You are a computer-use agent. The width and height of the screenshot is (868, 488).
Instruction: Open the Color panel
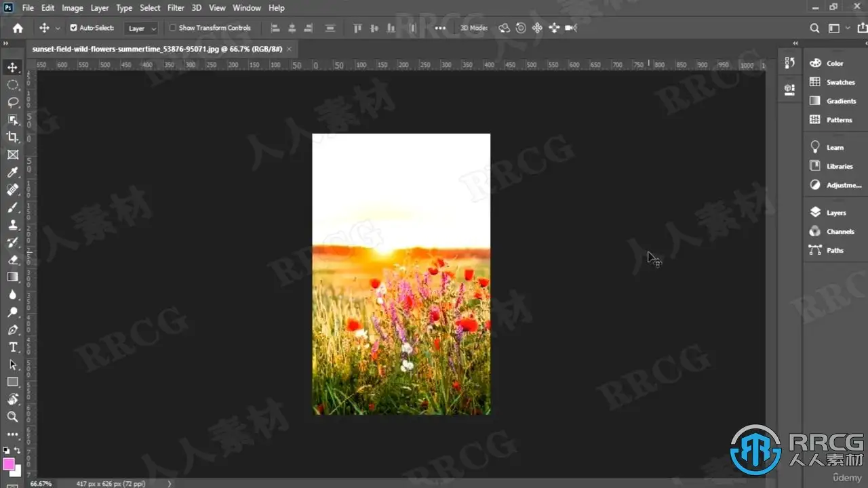(x=827, y=63)
